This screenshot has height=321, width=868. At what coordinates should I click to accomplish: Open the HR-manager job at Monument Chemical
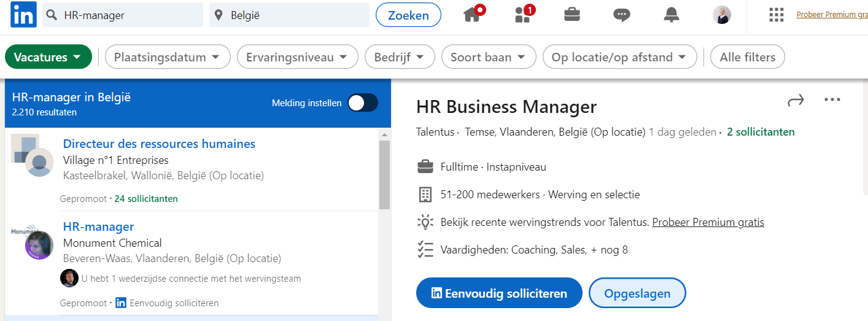[98, 226]
